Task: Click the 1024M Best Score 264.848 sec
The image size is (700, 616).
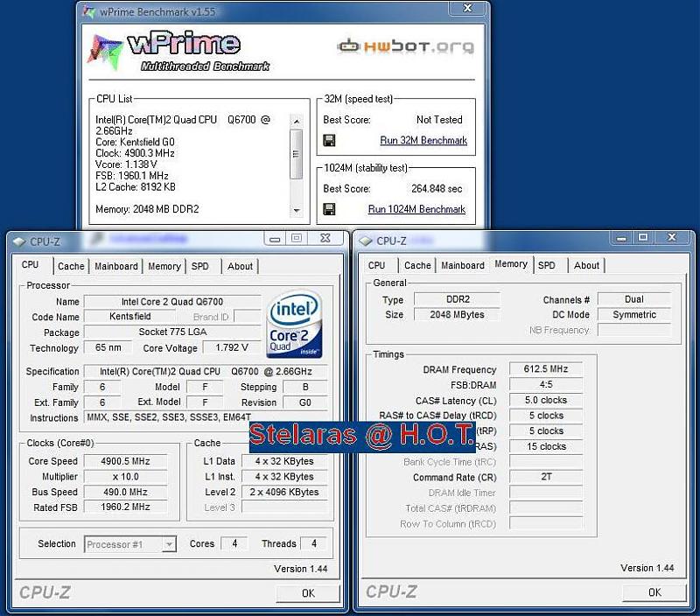Action: click(x=437, y=189)
